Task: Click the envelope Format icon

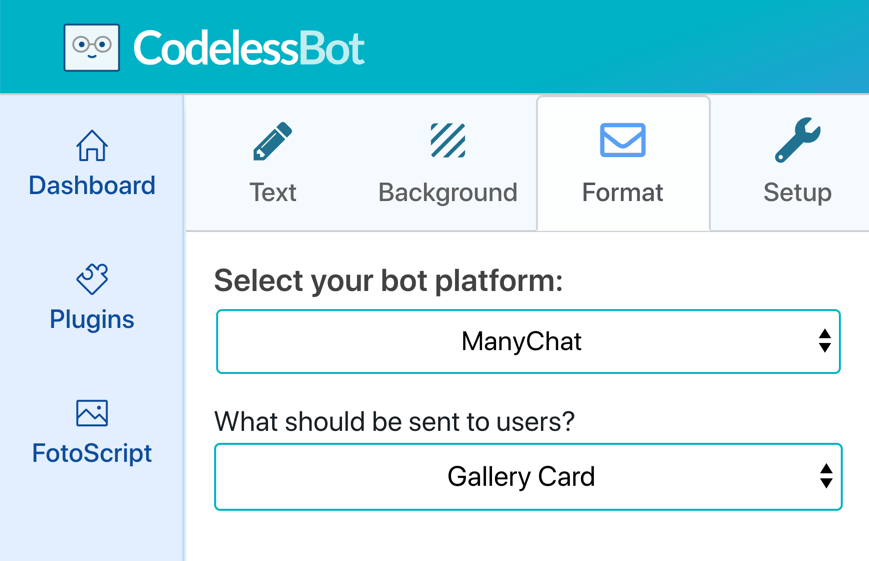Action: coord(622,140)
